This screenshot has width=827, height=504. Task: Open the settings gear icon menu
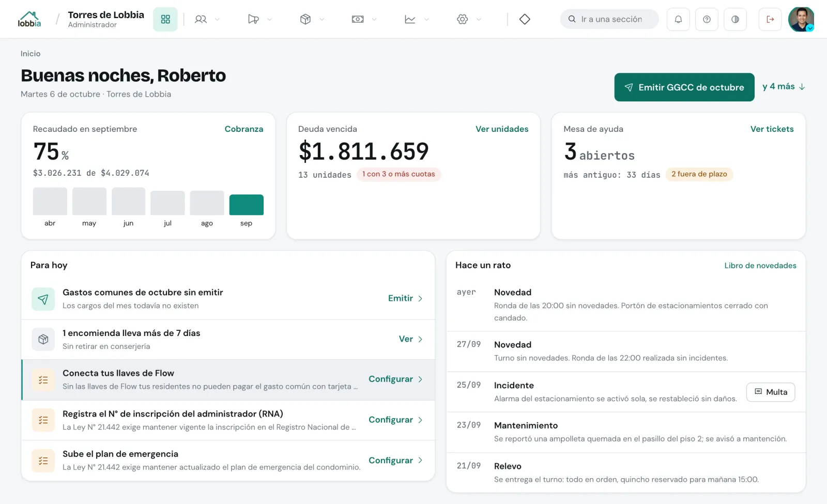(463, 19)
